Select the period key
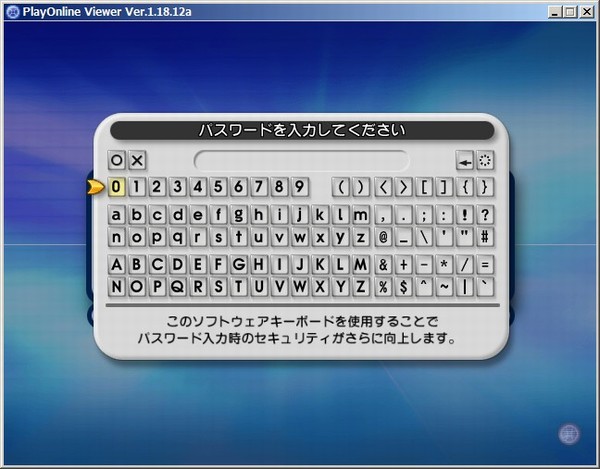Viewport: 600px width, 469px height. (x=404, y=215)
